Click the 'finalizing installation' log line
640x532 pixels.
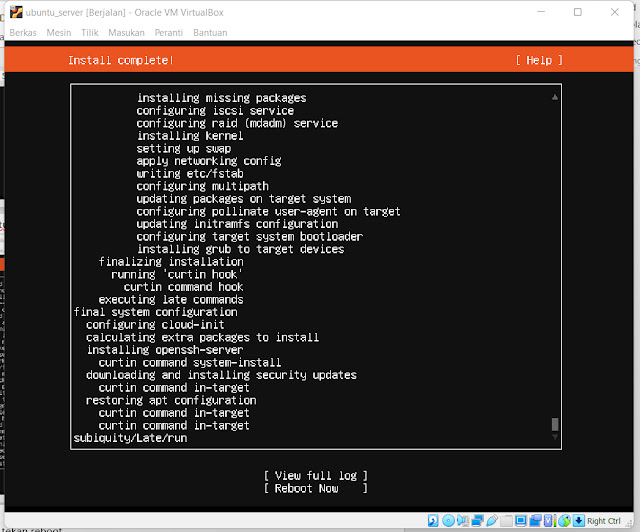[171, 262]
